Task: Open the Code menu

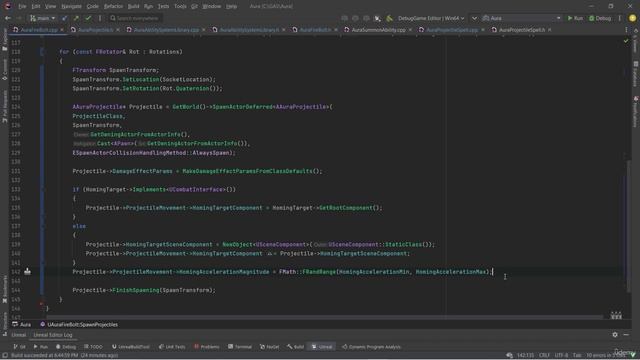Action: point(93,6)
